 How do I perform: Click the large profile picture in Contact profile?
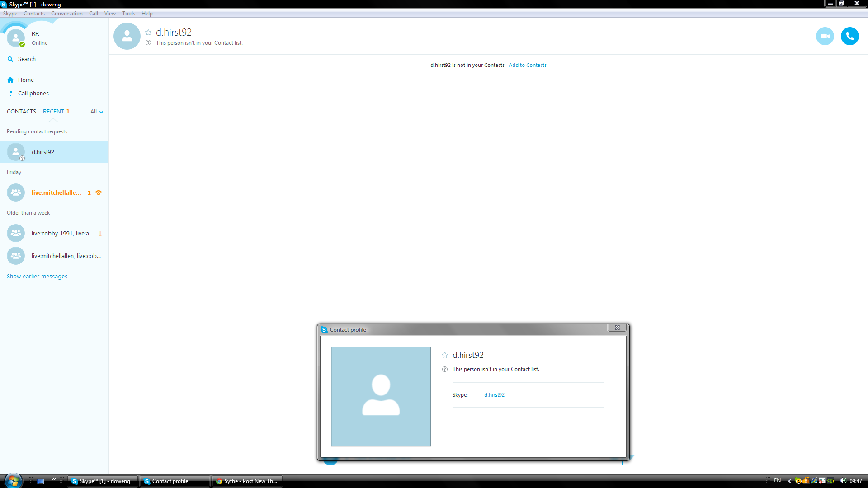(381, 397)
